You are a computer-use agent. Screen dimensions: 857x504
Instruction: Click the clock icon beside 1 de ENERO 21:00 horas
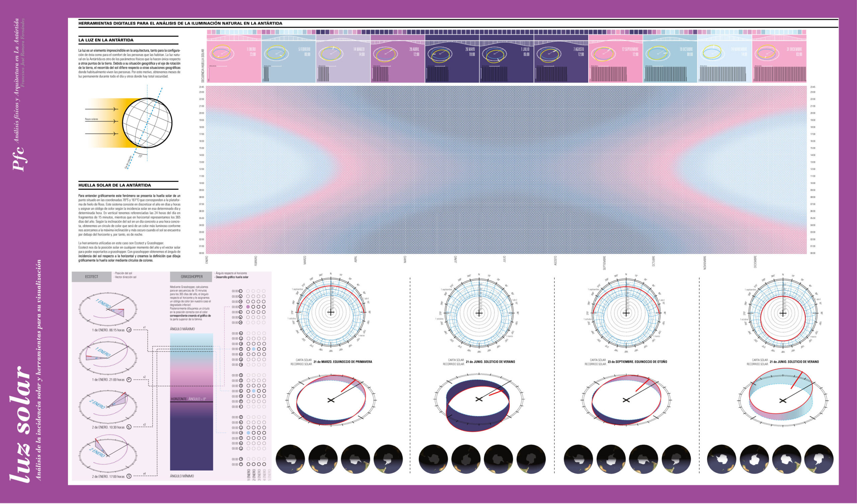[x=129, y=380]
